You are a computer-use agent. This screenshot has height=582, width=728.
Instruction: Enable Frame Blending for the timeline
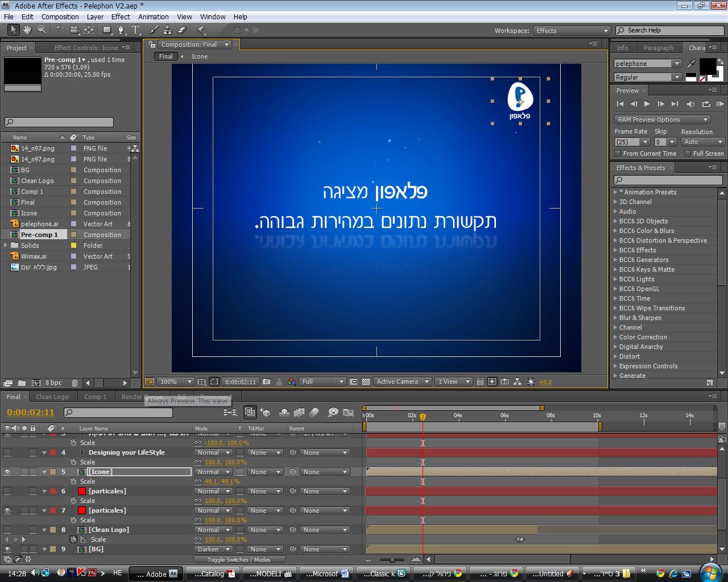click(x=299, y=412)
